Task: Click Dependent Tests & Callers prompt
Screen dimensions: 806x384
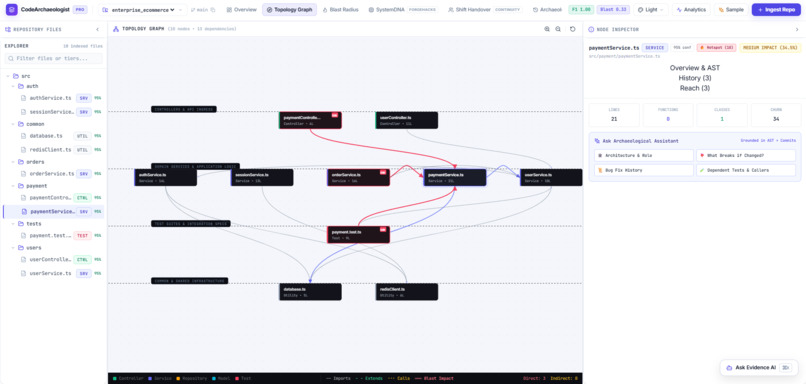Action: (x=746, y=170)
